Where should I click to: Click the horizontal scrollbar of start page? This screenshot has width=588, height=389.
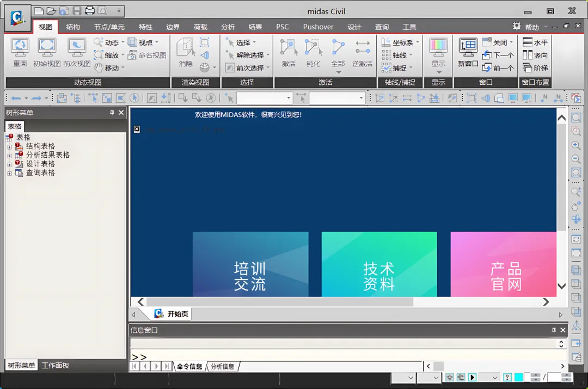pyautogui.click(x=280, y=302)
